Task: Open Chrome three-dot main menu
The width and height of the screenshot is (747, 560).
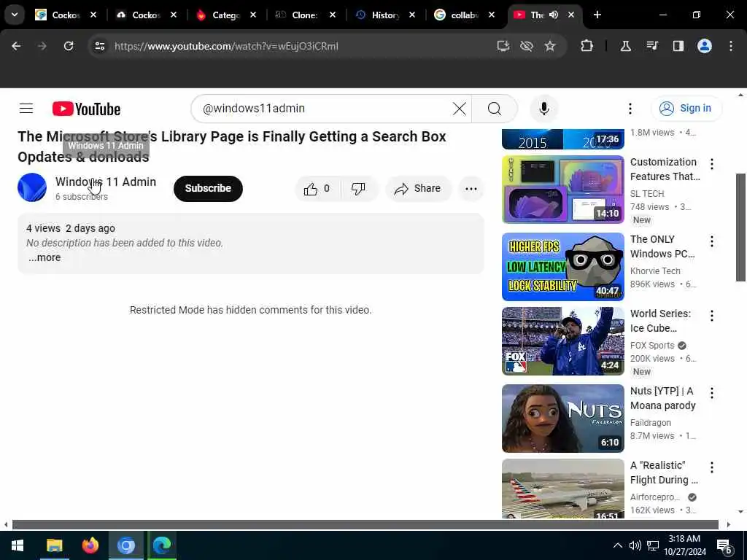Action: (x=731, y=46)
